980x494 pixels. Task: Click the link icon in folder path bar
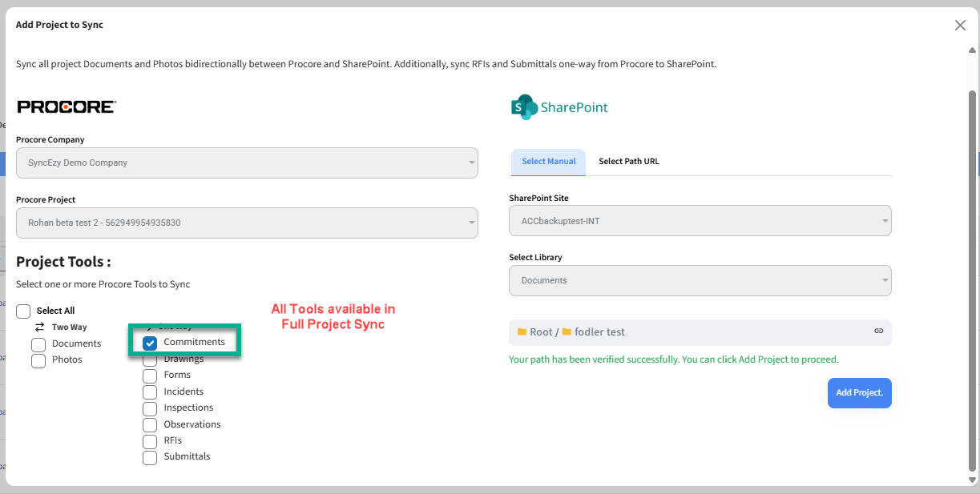click(878, 331)
